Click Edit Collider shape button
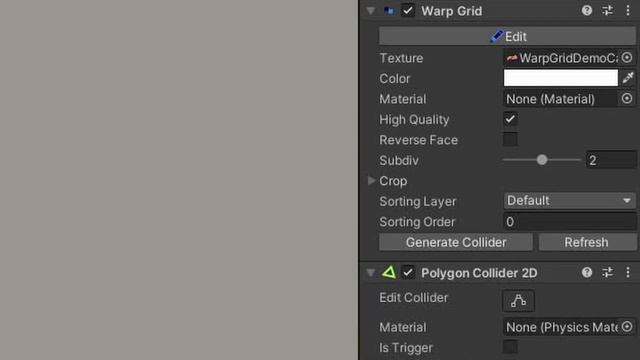This screenshot has width=640, height=360. click(518, 301)
